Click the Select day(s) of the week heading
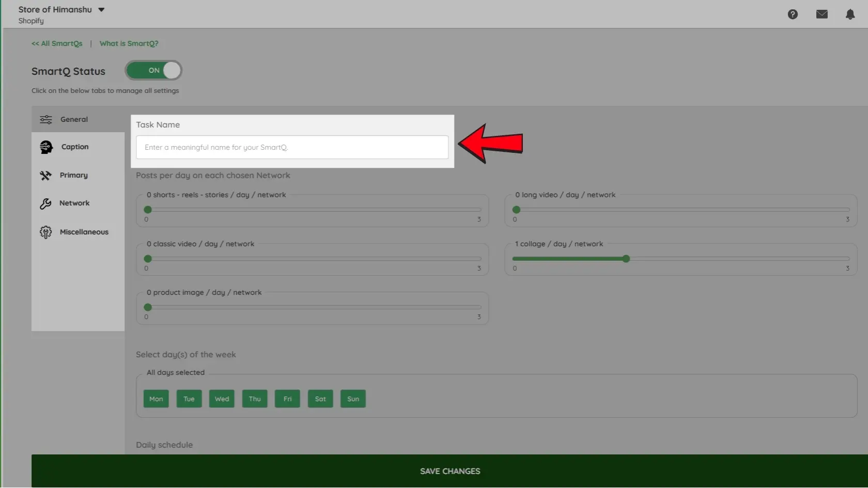This screenshot has width=868, height=488. [x=185, y=355]
